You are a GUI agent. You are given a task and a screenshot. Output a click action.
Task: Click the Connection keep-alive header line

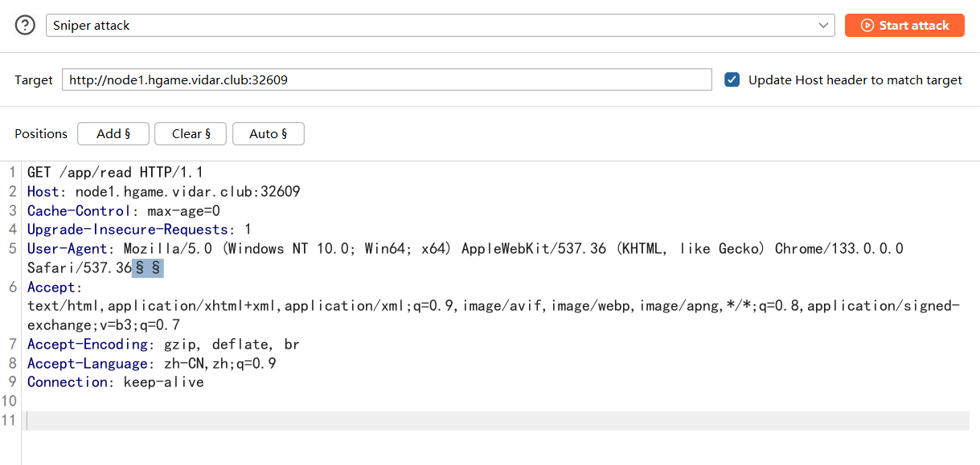115,382
